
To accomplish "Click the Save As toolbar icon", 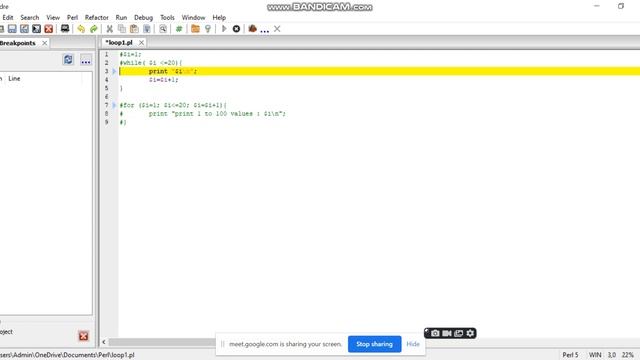I will (24, 29).
